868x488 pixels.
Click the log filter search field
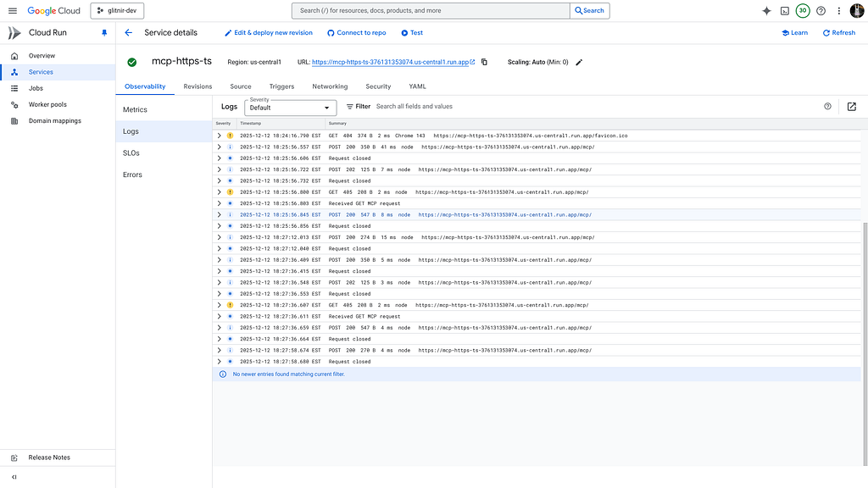[x=595, y=106]
